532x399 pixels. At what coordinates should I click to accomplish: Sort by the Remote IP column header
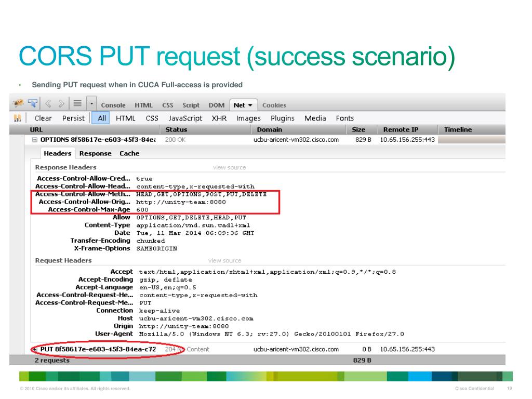click(407, 129)
